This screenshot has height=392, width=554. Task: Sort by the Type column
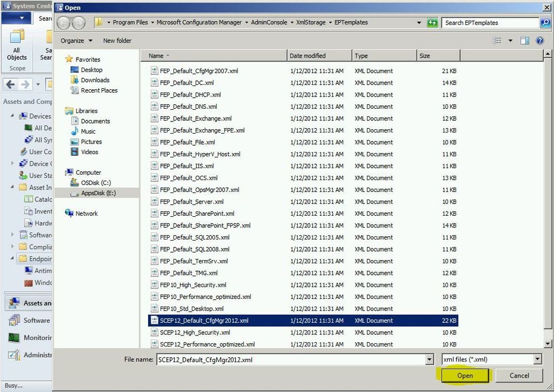[x=384, y=56]
